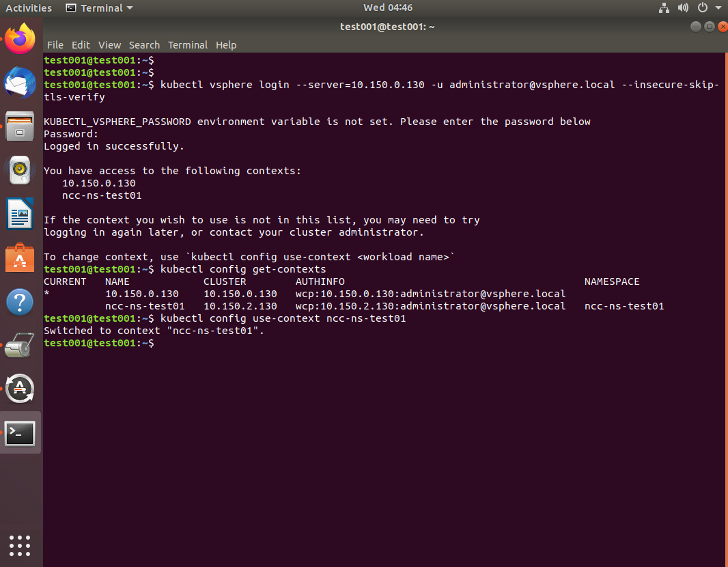Click the 'Logged in successfully.' line
The image size is (728, 567).
[114, 146]
